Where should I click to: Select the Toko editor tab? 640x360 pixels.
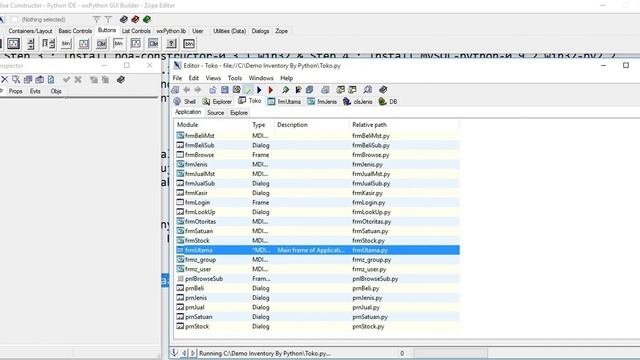click(x=249, y=101)
